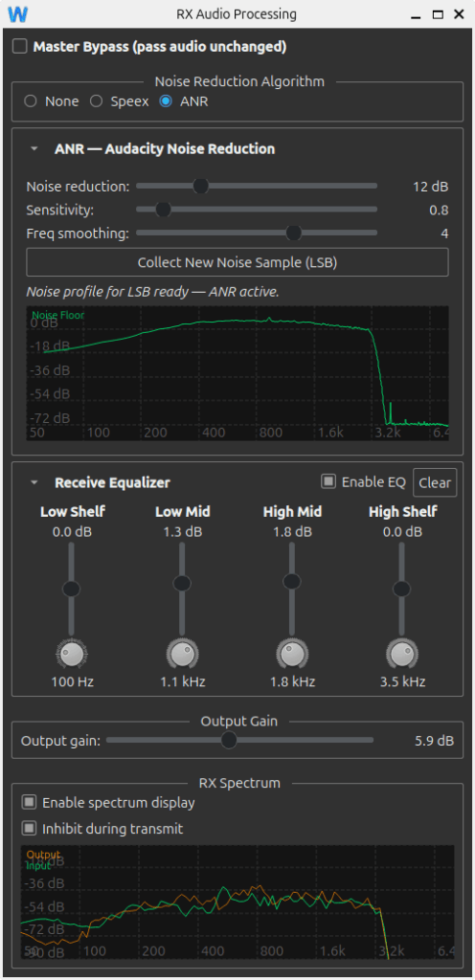Viewport: 475px width, 980px height.
Task: Click Collect New Noise Sample (LSB)
Action: click(237, 262)
